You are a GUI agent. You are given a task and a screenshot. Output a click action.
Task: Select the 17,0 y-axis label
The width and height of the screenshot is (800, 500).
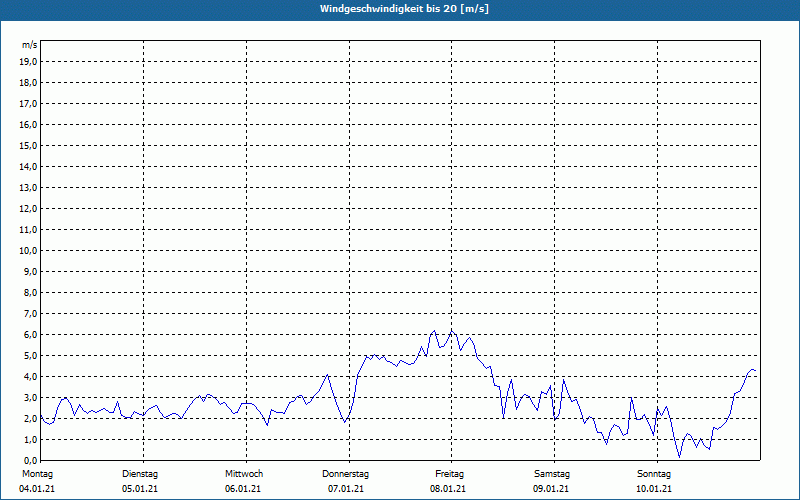point(28,104)
